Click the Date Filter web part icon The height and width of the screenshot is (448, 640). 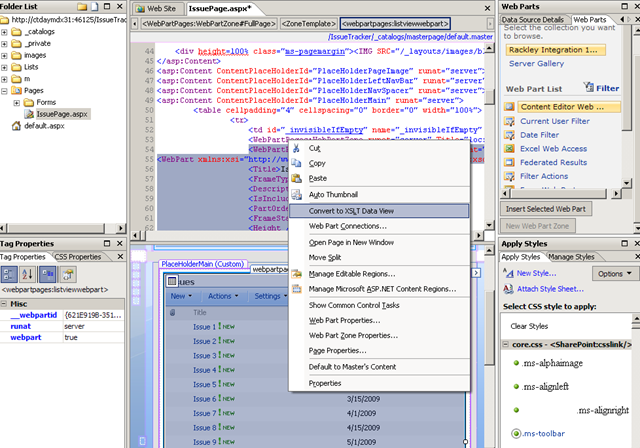point(509,135)
